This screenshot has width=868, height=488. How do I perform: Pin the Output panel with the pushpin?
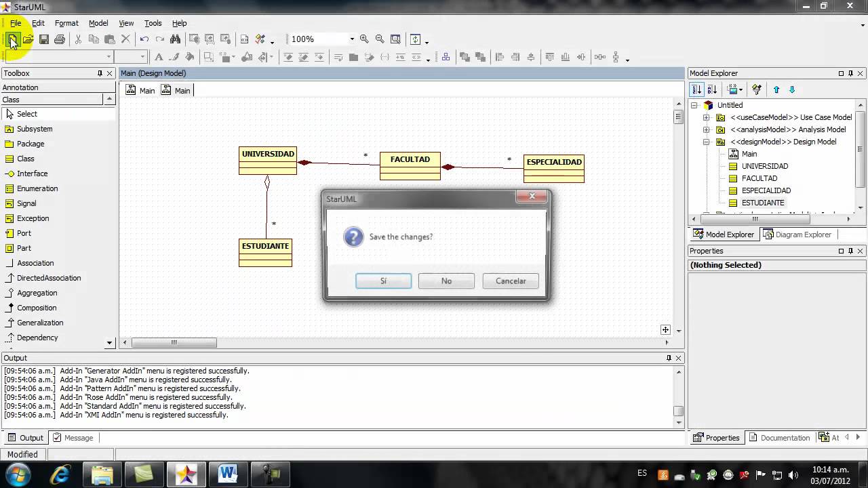tap(669, 358)
